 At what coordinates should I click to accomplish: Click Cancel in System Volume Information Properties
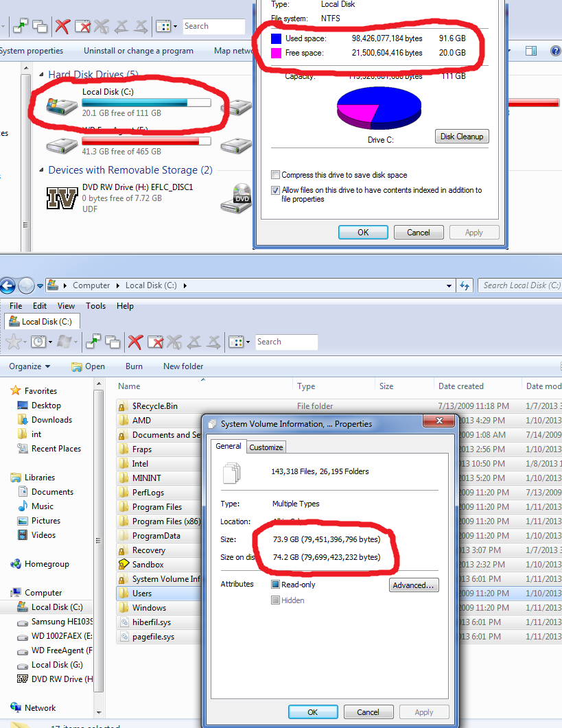[368, 712]
